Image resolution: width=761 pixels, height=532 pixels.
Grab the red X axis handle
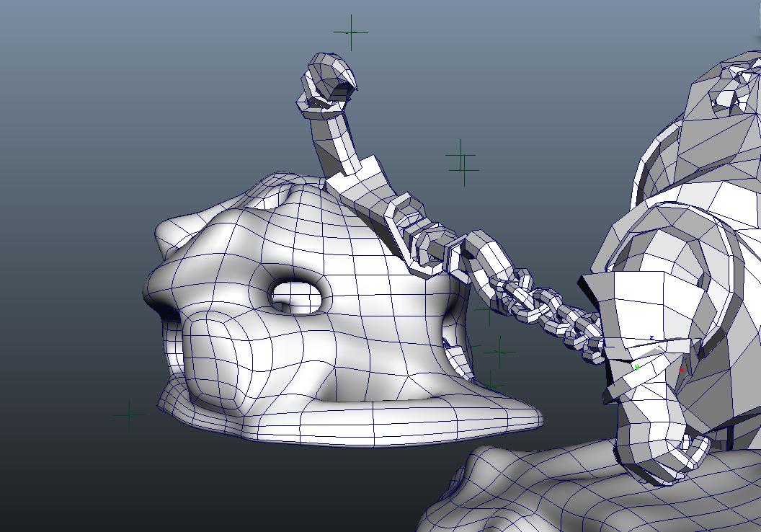click(x=681, y=371)
